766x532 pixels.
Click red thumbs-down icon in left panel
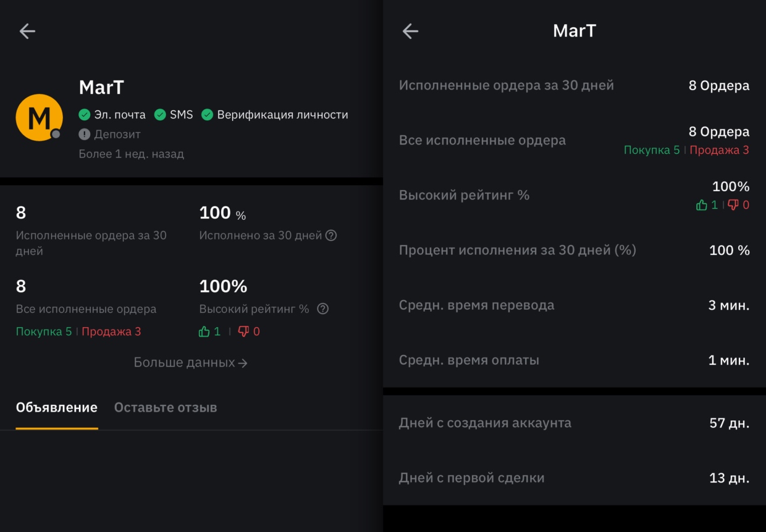[243, 331]
